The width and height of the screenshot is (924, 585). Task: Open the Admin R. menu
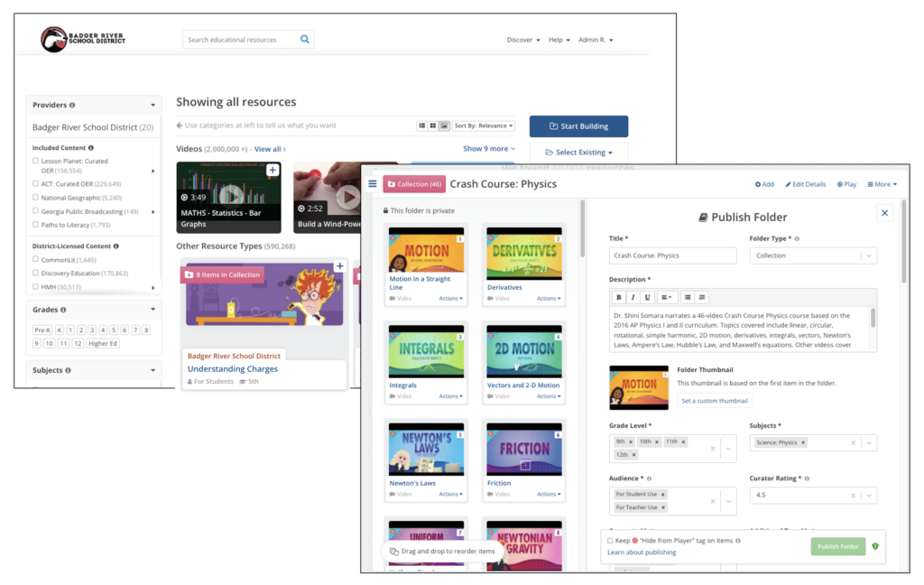[596, 40]
